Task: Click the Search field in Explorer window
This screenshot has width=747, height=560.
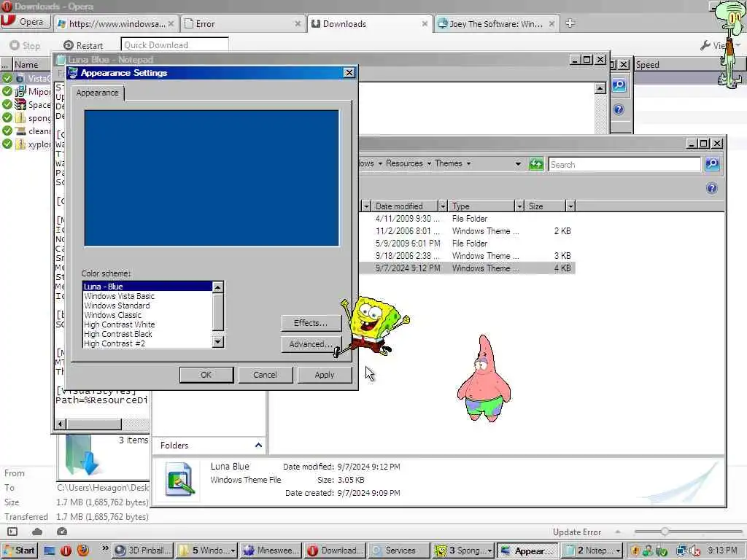Action: pos(624,164)
